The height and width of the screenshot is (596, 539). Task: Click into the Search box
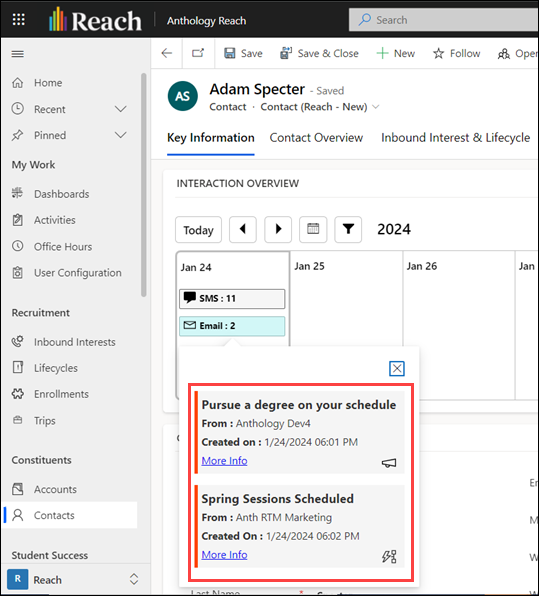pyautogui.click(x=443, y=20)
